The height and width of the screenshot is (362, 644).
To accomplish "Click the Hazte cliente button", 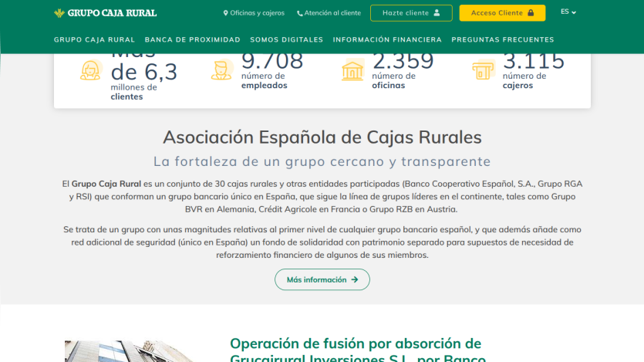I will coord(411,13).
